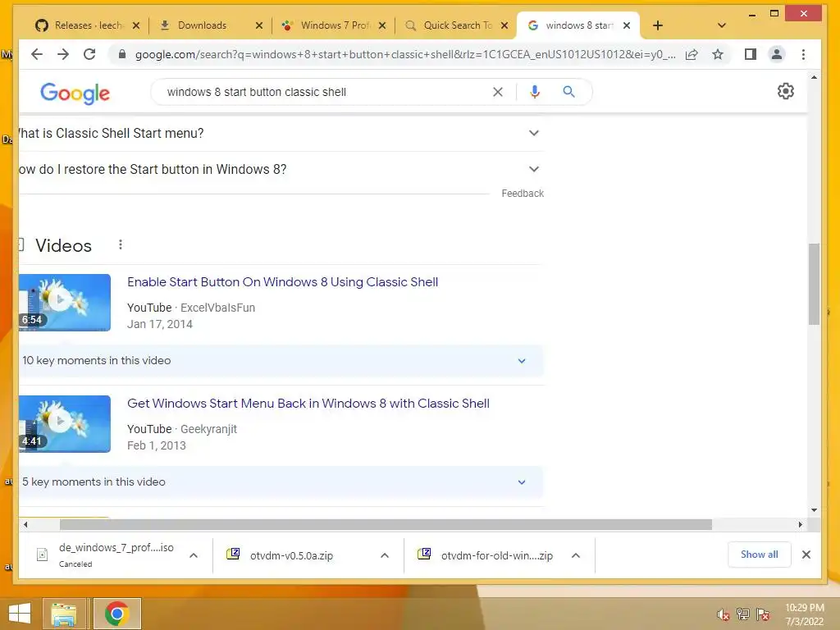
Task: Play the 4:41 video thumbnail
Action: point(64,424)
